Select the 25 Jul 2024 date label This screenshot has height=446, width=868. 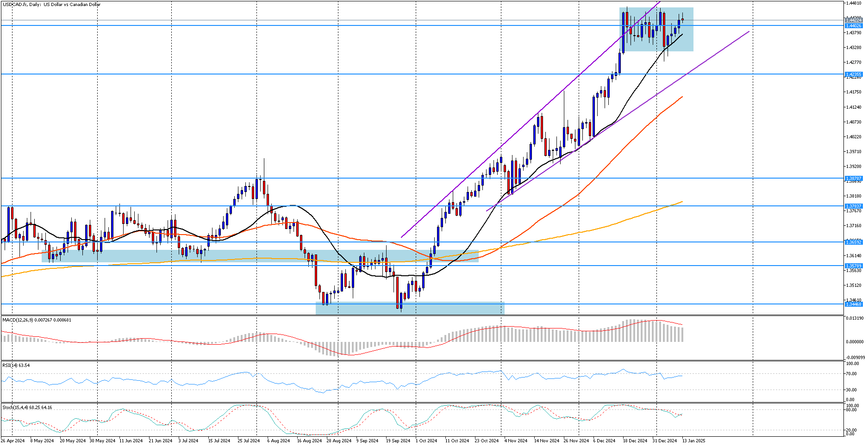249,440
